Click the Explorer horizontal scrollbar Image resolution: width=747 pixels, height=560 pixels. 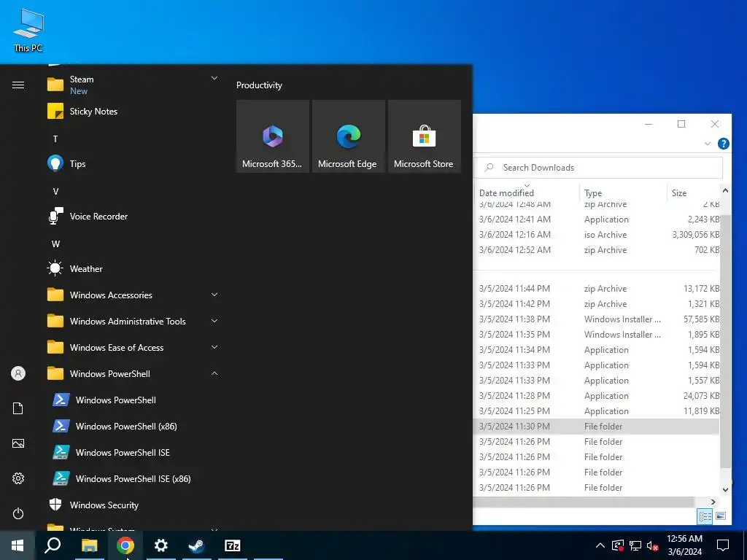[x=584, y=502]
